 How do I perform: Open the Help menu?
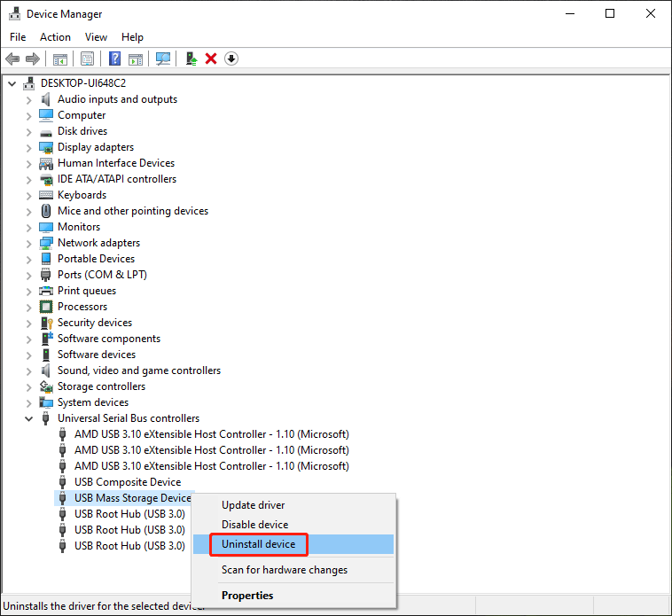click(x=132, y=37)
